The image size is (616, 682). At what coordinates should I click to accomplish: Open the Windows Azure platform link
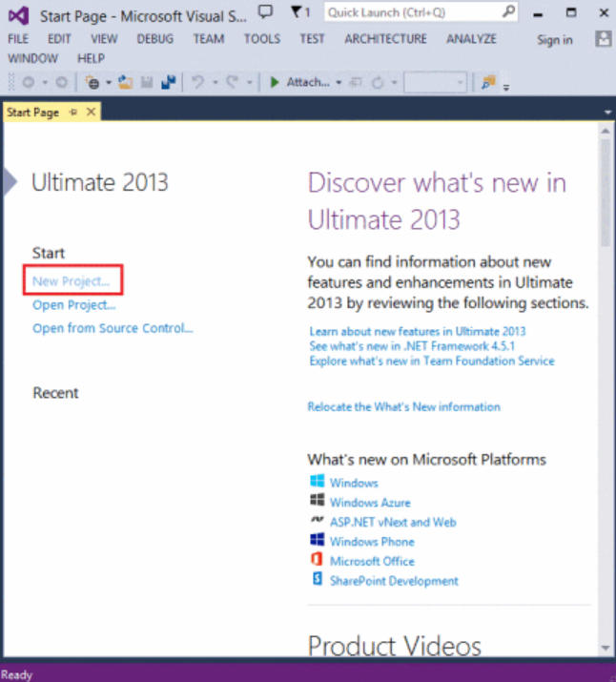click(370, 503)
